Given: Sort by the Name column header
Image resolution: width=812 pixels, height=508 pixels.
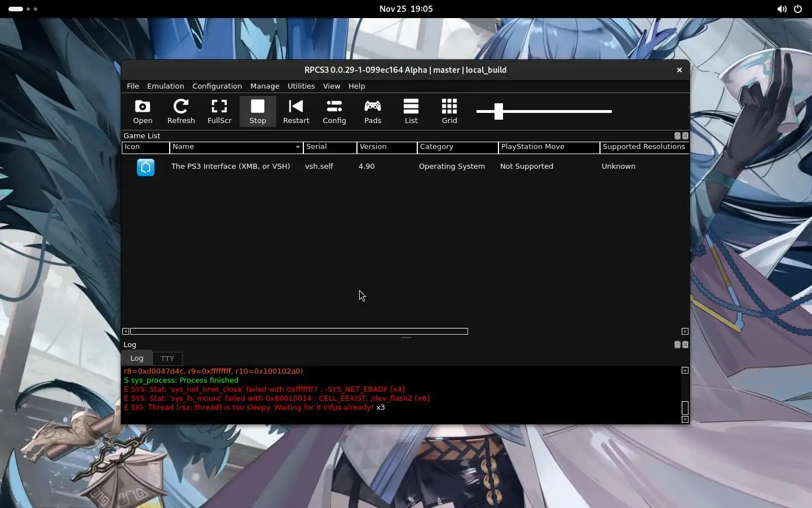Looking at the screenshot, I should coord(236,147).
